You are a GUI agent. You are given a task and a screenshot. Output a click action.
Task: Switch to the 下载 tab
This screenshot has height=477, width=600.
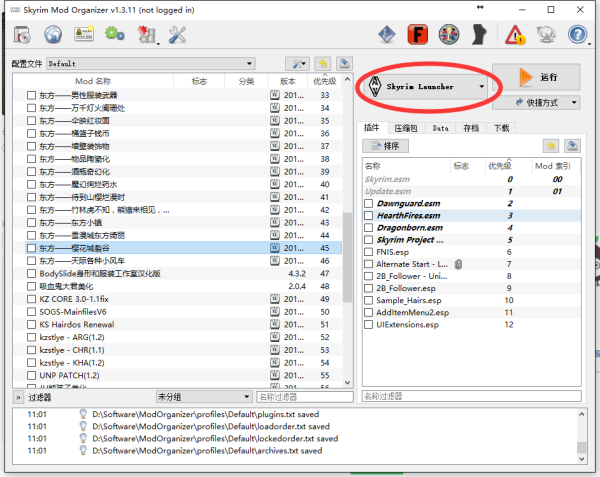[x=501, y=128]
